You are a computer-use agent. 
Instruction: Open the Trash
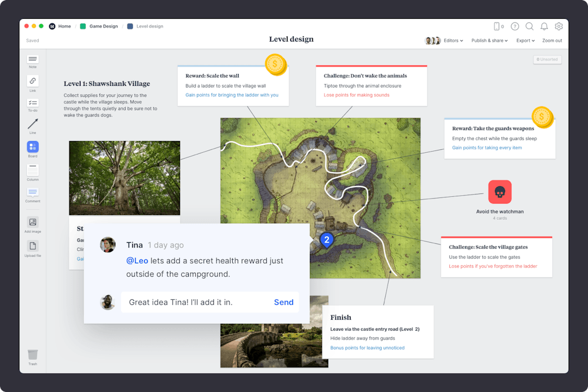click(32, 356)
